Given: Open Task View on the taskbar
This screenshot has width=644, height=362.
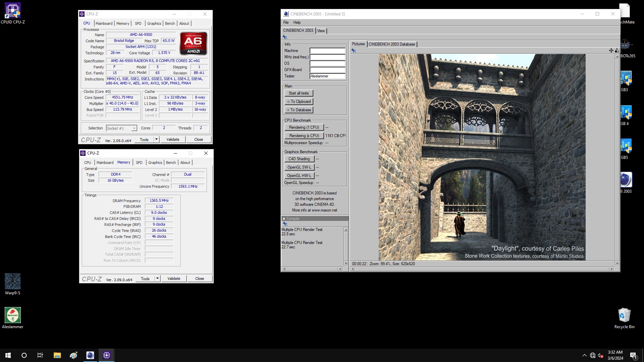Looking at the screenshot, I should point(40,355).
